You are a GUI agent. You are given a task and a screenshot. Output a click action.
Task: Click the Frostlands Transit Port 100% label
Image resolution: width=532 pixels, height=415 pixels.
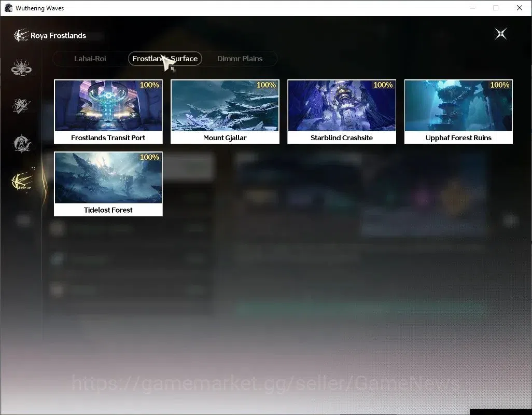point(150,85)
